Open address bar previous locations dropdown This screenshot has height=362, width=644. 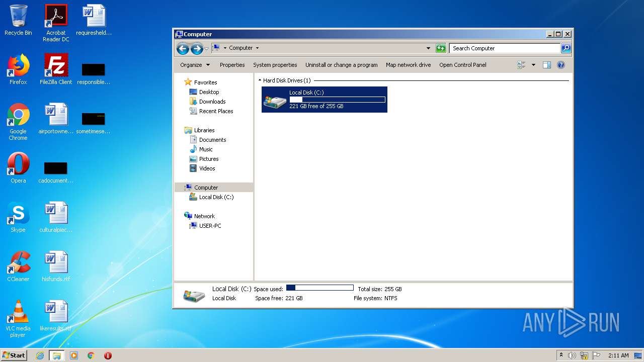(428, 48)
